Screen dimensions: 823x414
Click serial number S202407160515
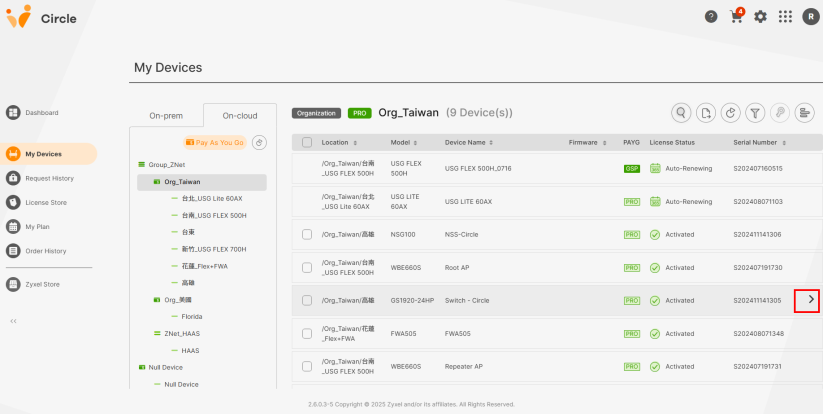[x=758, y=168]
